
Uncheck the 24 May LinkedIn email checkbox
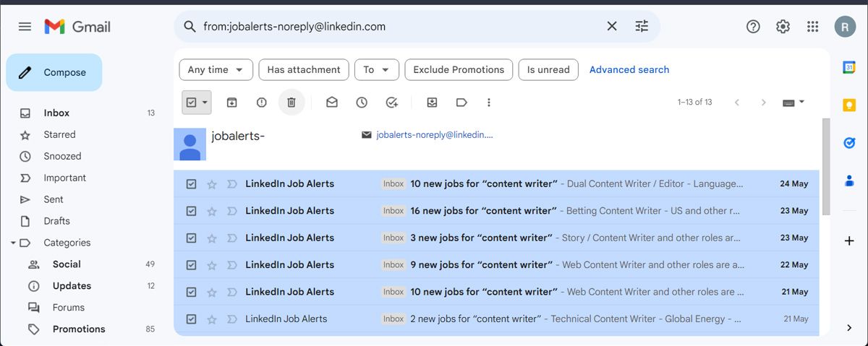191,184
